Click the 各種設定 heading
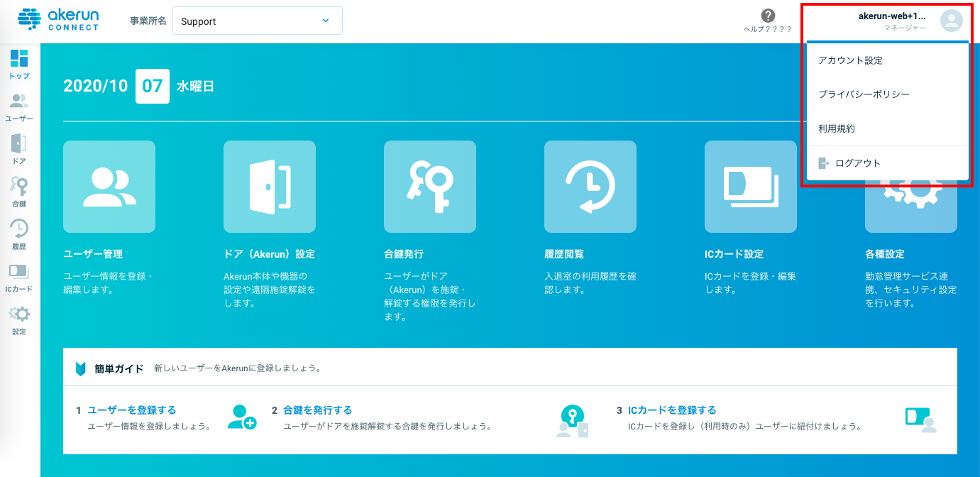 point(885,254)
